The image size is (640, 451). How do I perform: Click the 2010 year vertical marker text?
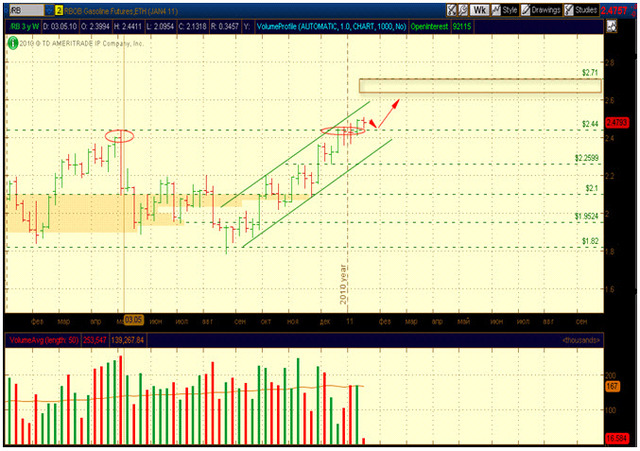[342, 285]
